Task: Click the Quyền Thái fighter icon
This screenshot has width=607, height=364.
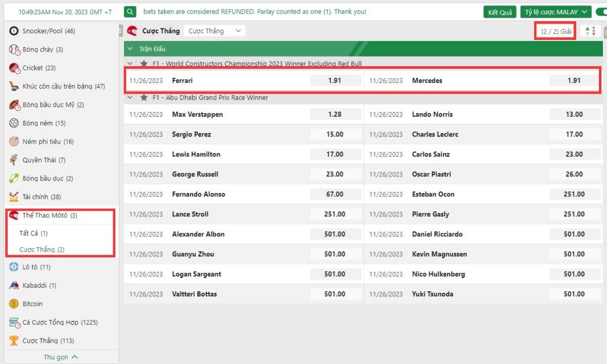Action: (x=14, y=160)
